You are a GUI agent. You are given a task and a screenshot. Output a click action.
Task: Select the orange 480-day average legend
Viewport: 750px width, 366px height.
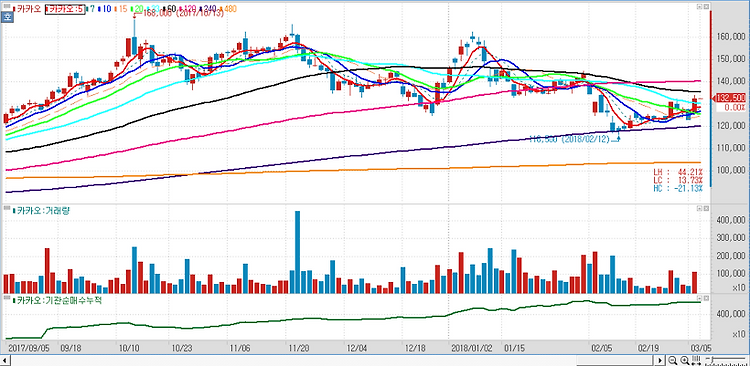229,9
